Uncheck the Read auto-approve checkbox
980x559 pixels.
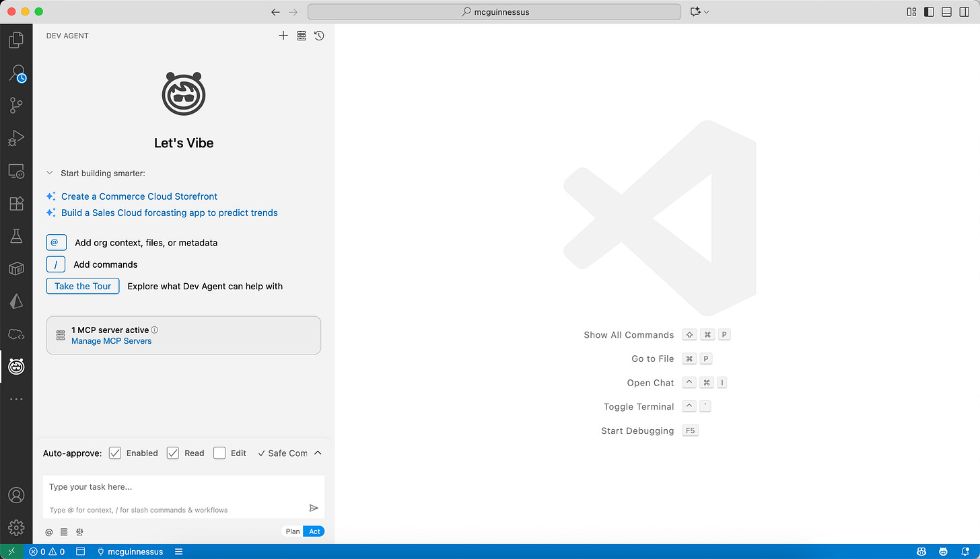click(x=173, y=453)
